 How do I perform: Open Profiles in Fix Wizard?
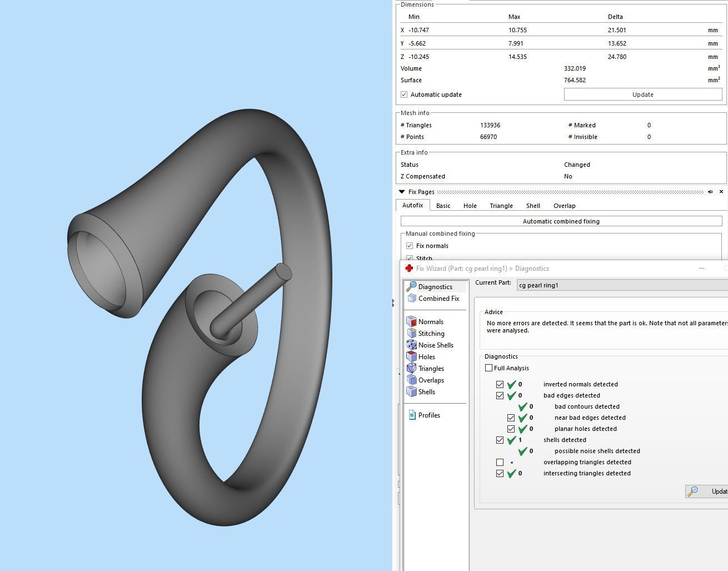(x=424, y=415)
